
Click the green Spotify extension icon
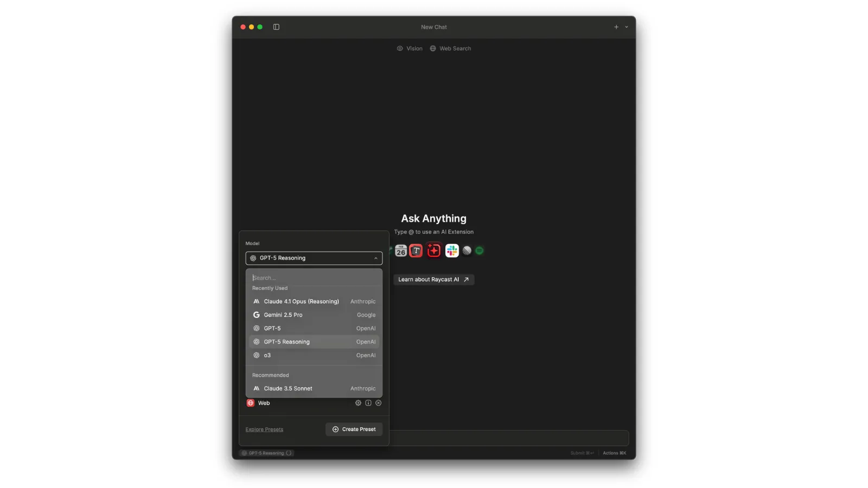point(479,251)
